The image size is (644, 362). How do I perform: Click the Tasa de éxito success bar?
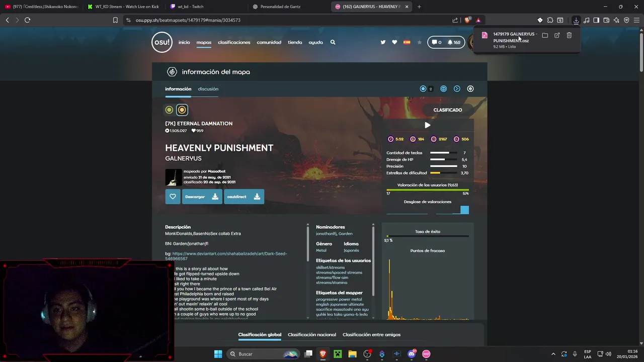click(x=428, y=236)
